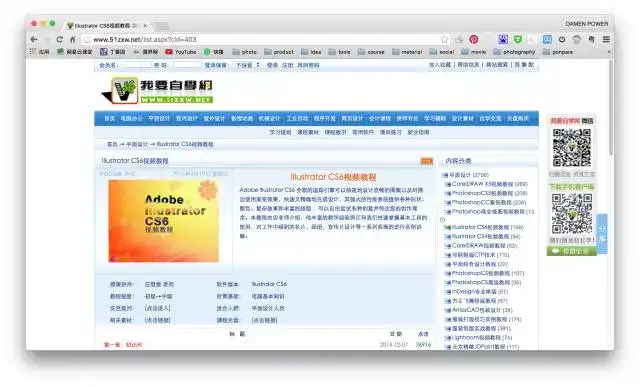This screenshot has height=387, width=640.
Task: Click the member name input field
Action: pos(135,65)
